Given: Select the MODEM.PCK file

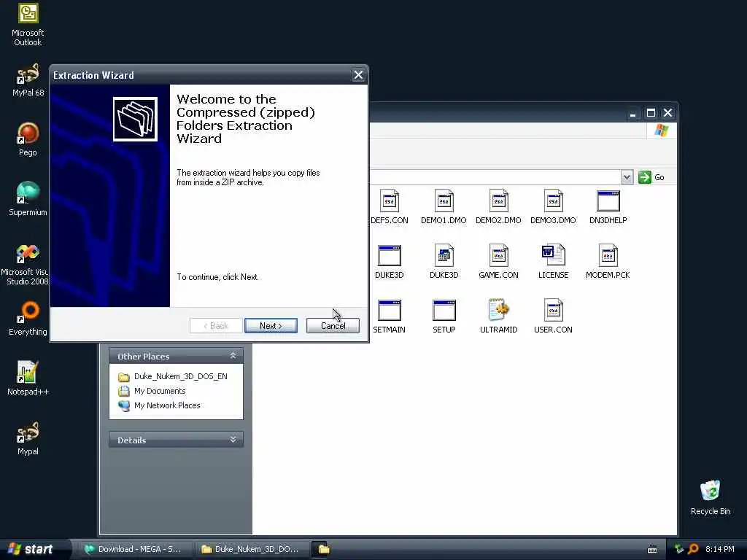Looking at the screenshot, I should pos(608,262).
